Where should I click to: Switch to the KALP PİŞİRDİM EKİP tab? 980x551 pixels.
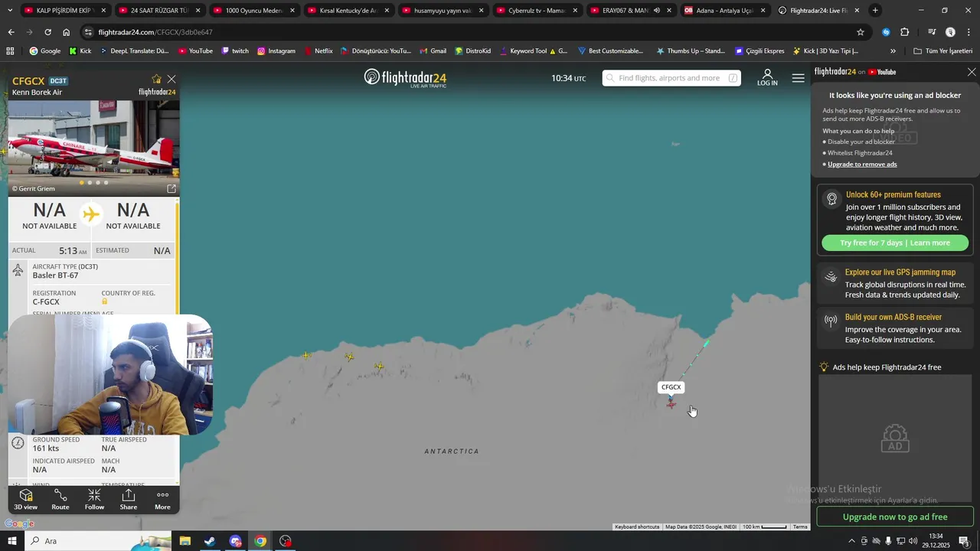[x=64, y=11]
